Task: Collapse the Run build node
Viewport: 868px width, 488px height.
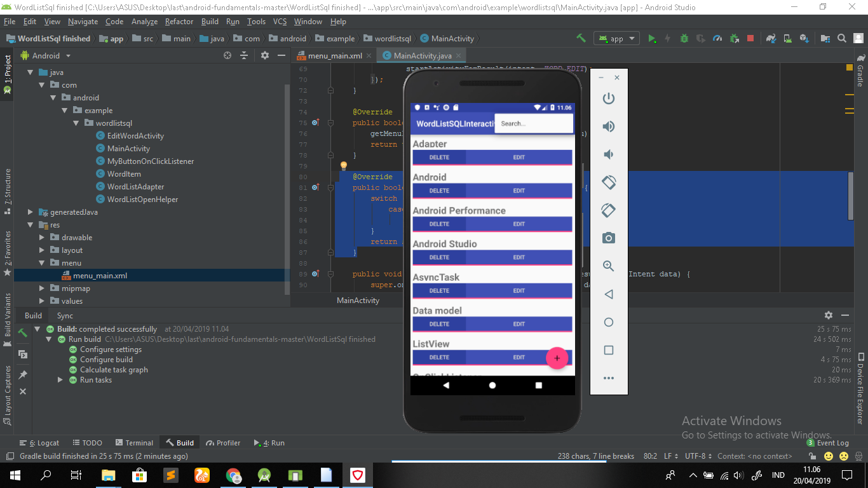Action: point(49,339)
